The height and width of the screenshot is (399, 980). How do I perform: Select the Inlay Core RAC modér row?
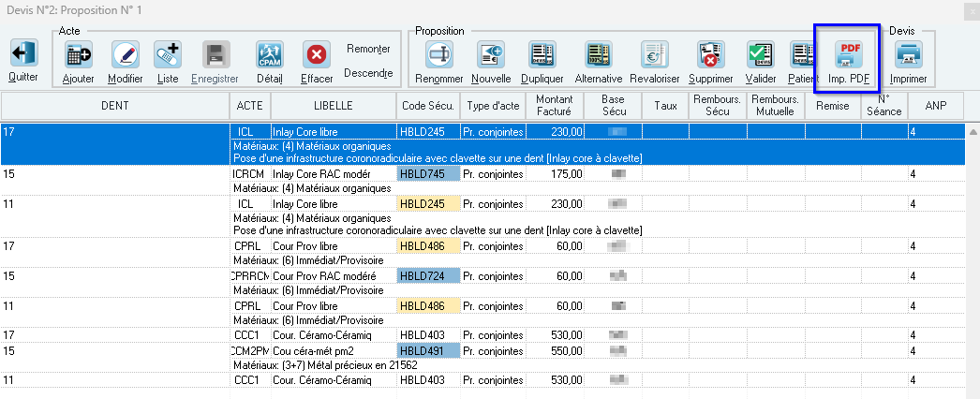[483, 181]
